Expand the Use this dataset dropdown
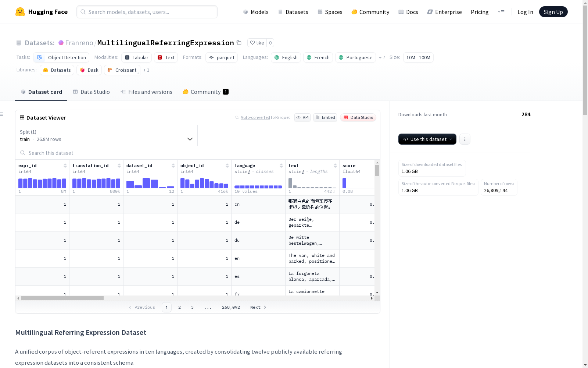Screen dimensions: 588x368 pyautogui.click(x=427, y=139)
